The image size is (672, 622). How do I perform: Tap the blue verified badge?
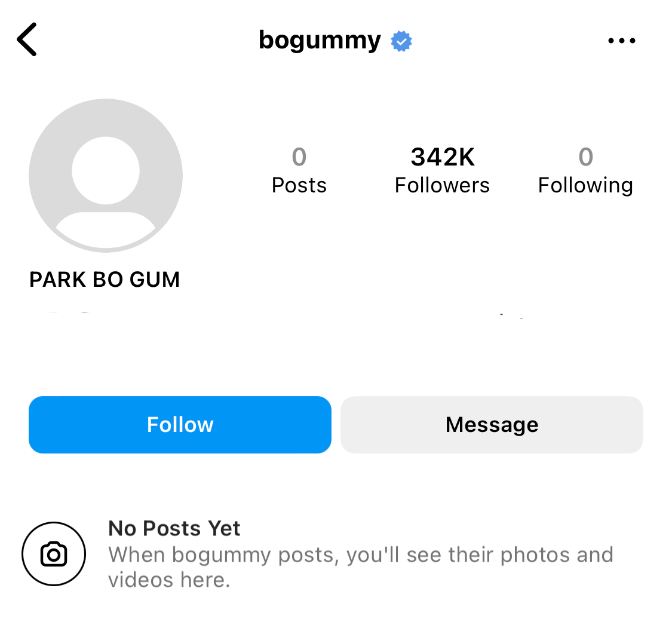[x=401, y=41]
